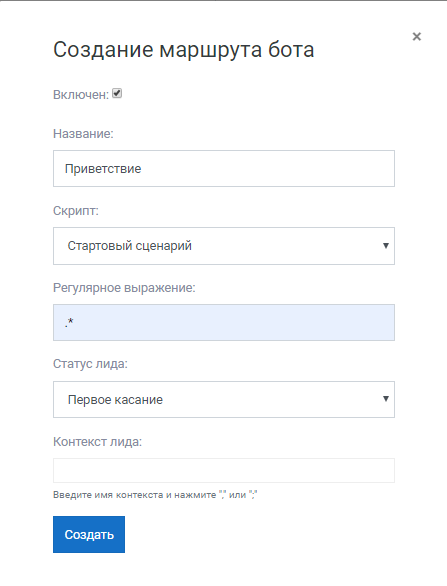Place cursor after the .* regex value
This screenshot has height=586, width=447.
75,322
